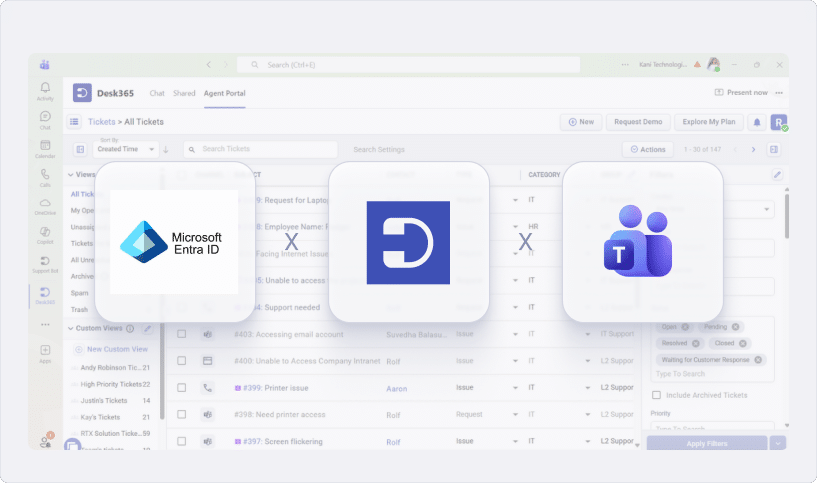
Task: Select checkbox for ticket #398
Action: point(181,414)
